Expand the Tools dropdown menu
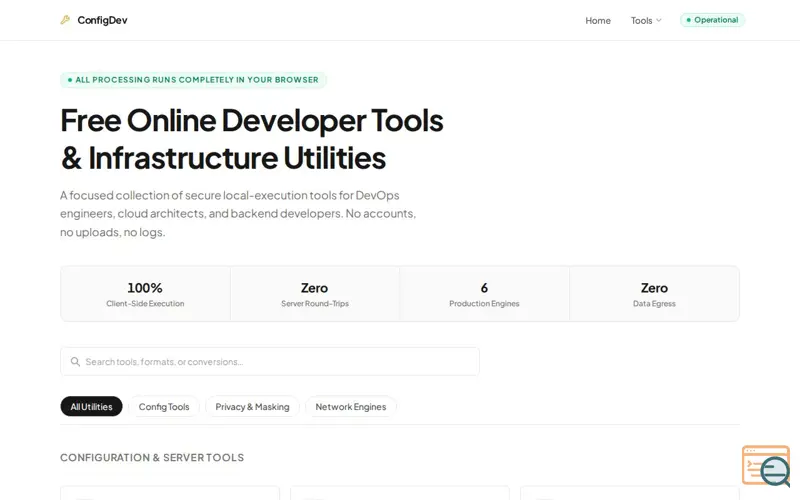Viewport: 800px width, 500px height. 646,20
